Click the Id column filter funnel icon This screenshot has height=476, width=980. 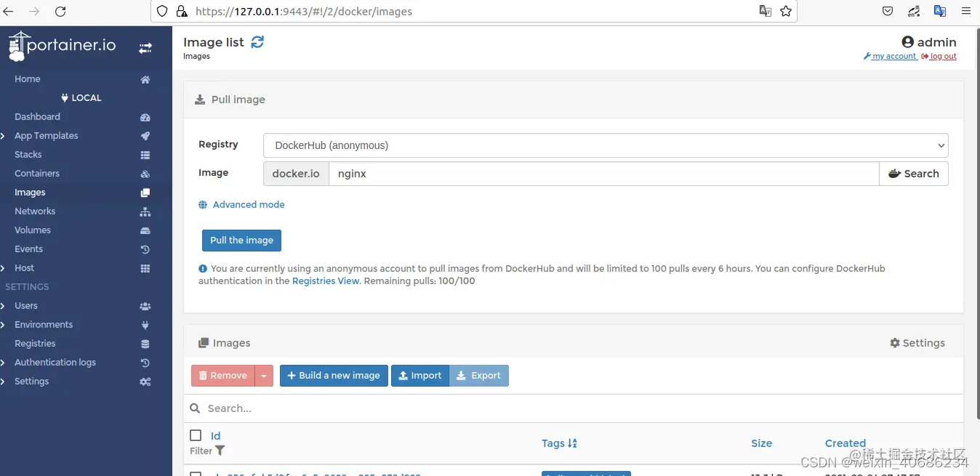[x=220, y=451]
